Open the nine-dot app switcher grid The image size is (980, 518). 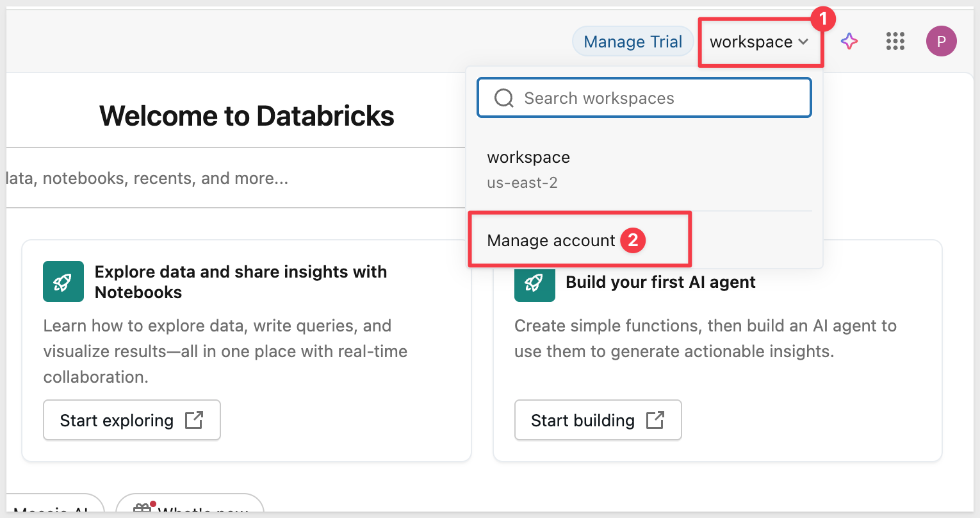coord(895,42)
